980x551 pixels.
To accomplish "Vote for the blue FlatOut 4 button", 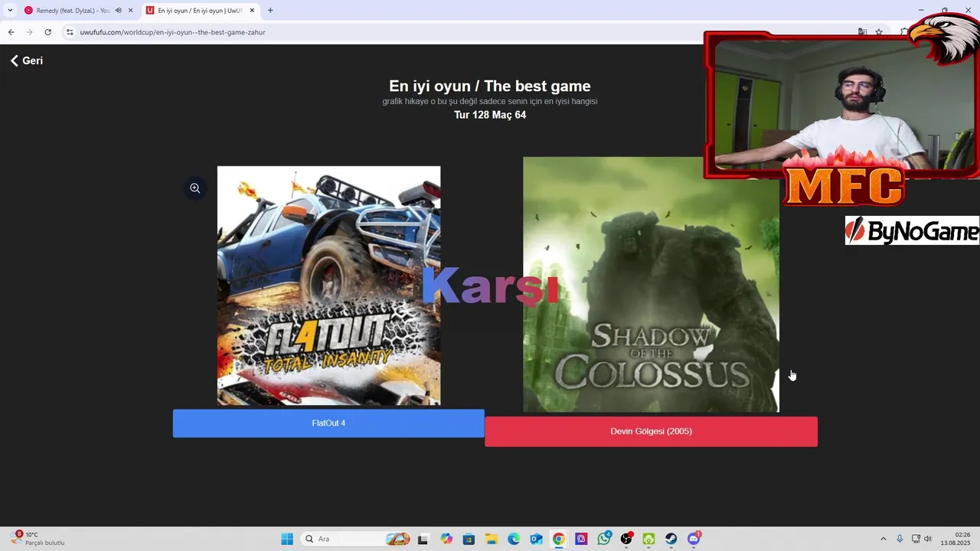I will (x=328, y=423).
